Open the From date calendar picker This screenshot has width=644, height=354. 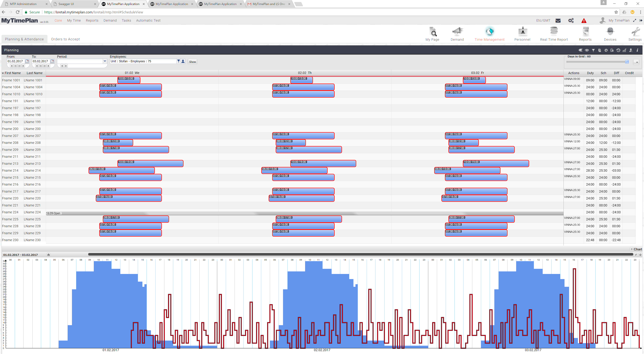pyautogui.click(x=27, y=61)
